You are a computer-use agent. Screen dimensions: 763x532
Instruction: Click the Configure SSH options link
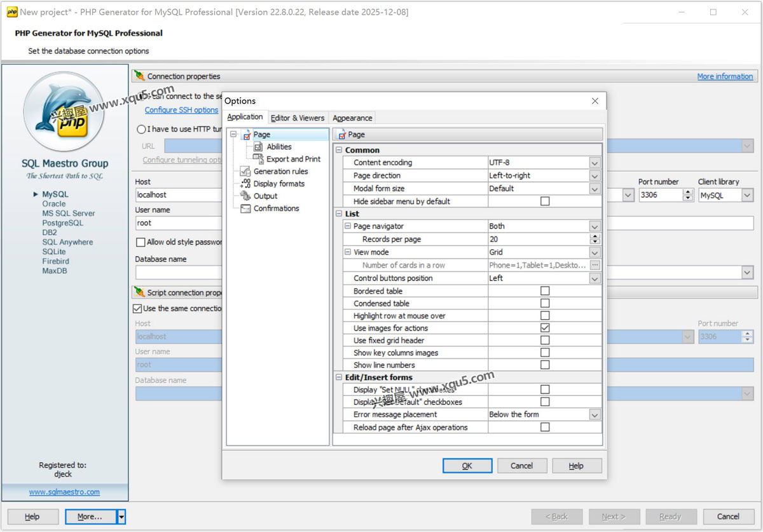point(181,109)
